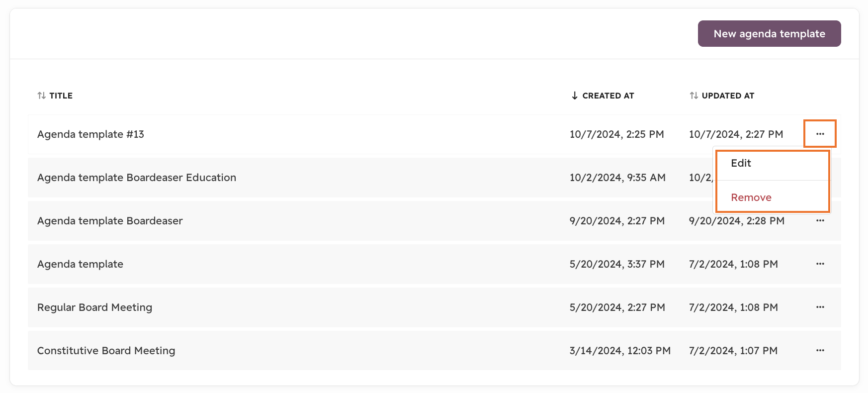The width and height of the screenshot is (868, 393).
Task: Open the Regular Board Meeting template
Action: coord(94,307)
